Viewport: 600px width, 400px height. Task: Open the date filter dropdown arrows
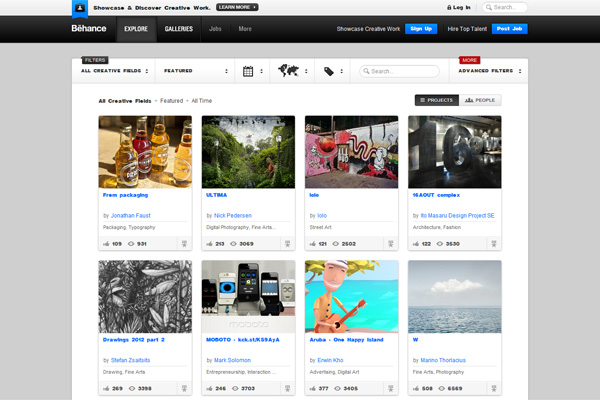(x=261, y=71)
